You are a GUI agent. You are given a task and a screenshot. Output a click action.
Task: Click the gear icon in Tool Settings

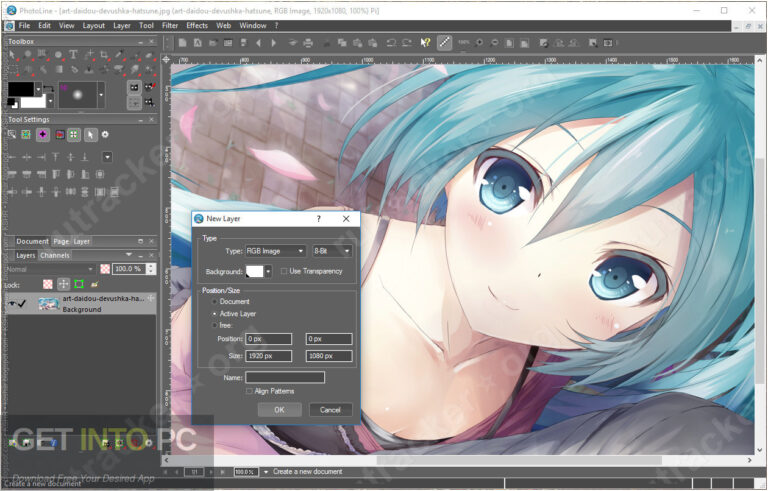pyautogui.click(x=105, y=134)
